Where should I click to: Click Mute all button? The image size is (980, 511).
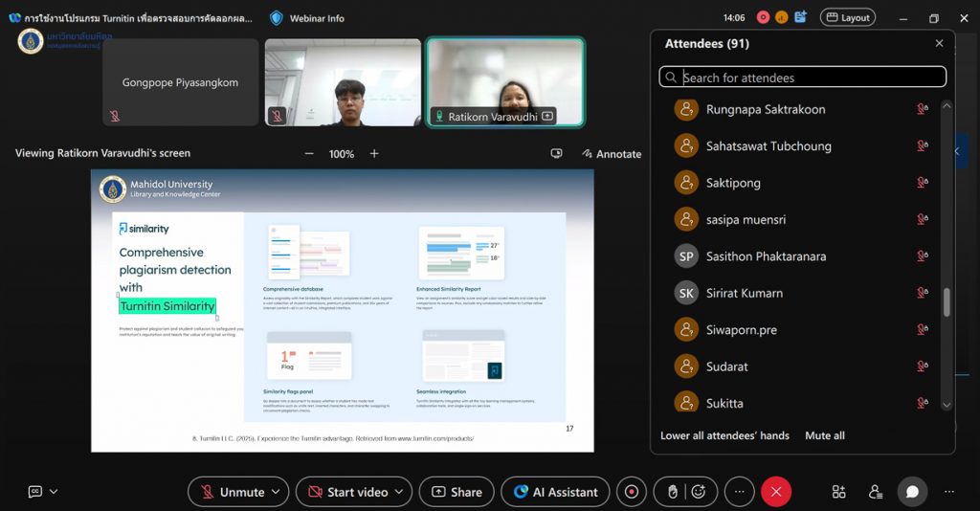[x=824, y=435]
